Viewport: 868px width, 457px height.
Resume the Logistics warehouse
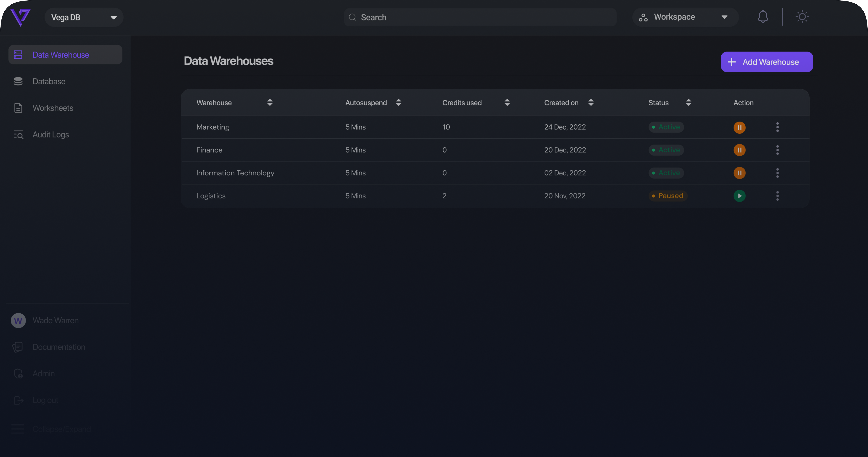coord(739,196)
